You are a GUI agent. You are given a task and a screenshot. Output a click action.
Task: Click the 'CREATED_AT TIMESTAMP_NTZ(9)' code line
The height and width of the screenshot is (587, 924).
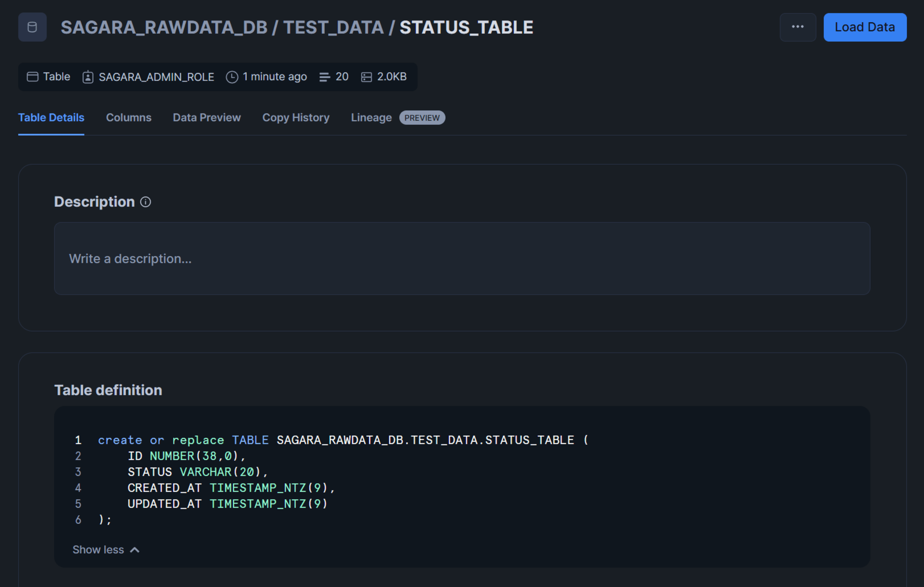[x=231, y=488]
